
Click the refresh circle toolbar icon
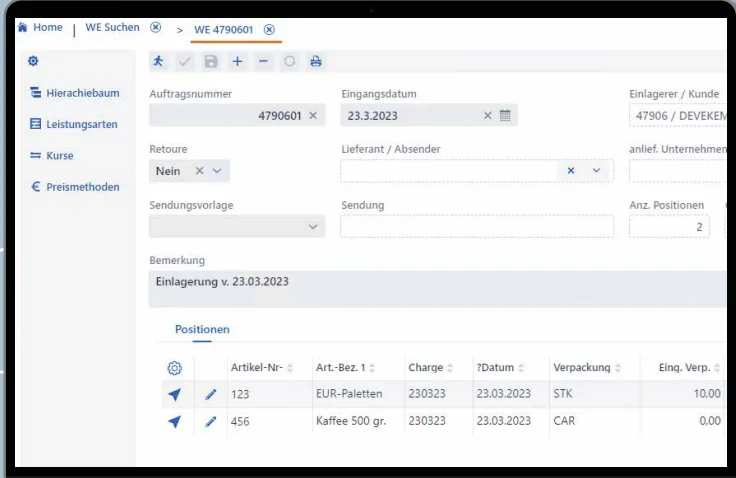click(290, 61)
